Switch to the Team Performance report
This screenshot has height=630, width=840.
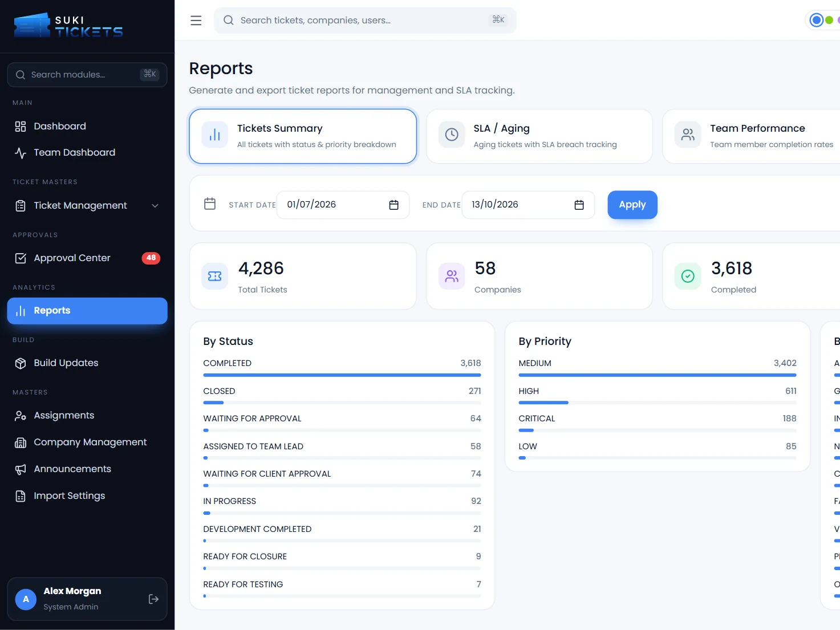[x=751, y=136]
